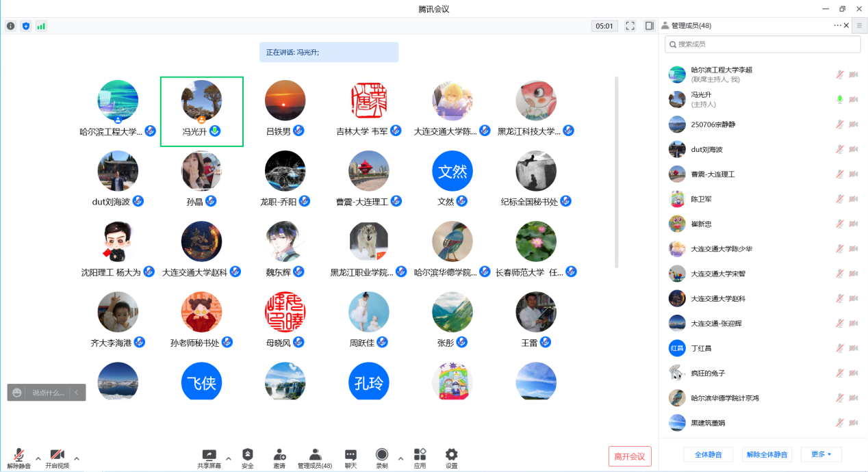Toggle microphone for member 丁红昌 in list
The width and height of the screenshot is (868, 472).
pos(839,348)
